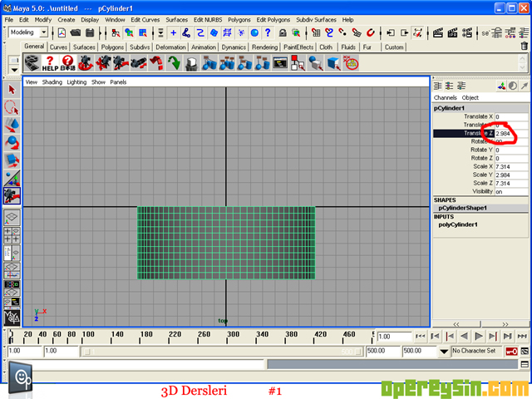
Task: Click the green curved arrow shelf icon
Action: coord(174,63)
